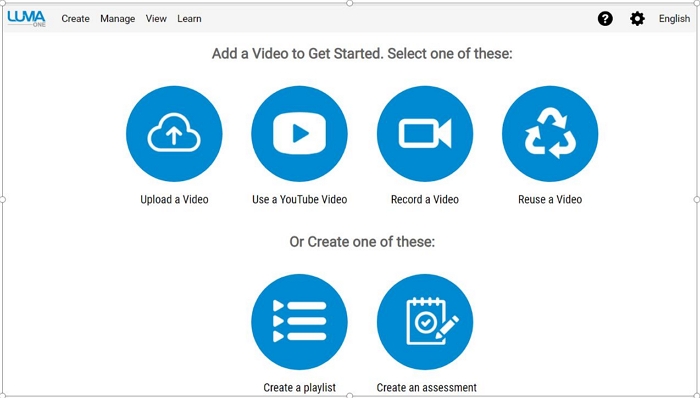Click the Upload a Video cloud icon
Image resolution: width=700 pixels, height=398 pixels.
pos(174,134)
